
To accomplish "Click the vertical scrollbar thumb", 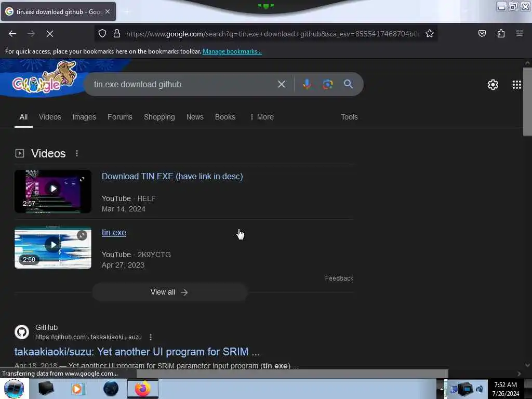I will pos(527,102).
